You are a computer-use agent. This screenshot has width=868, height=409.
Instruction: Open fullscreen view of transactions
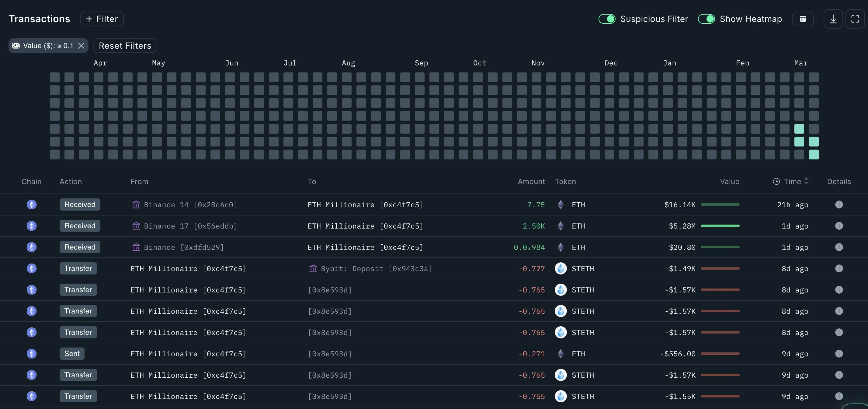coord(855,19)
